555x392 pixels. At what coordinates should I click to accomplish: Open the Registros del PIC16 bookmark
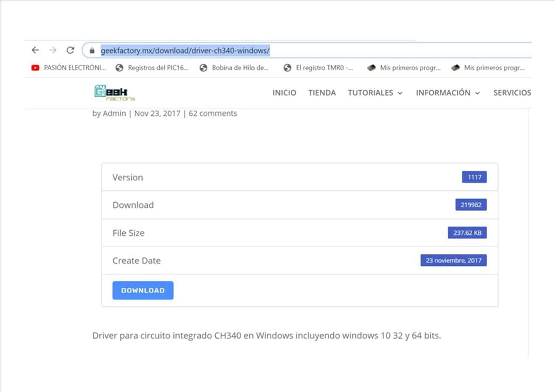(x=152, y=67)
